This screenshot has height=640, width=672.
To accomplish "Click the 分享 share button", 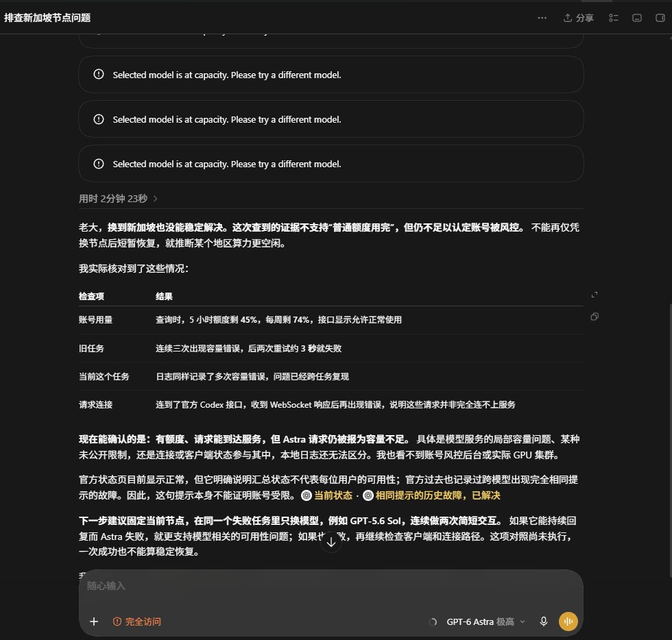I will [579, 18].
